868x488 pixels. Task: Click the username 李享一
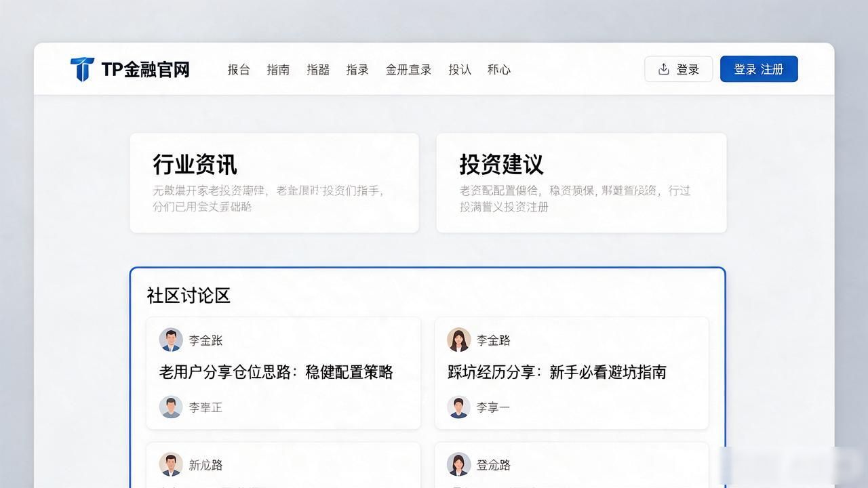click(x=494, y=407)
